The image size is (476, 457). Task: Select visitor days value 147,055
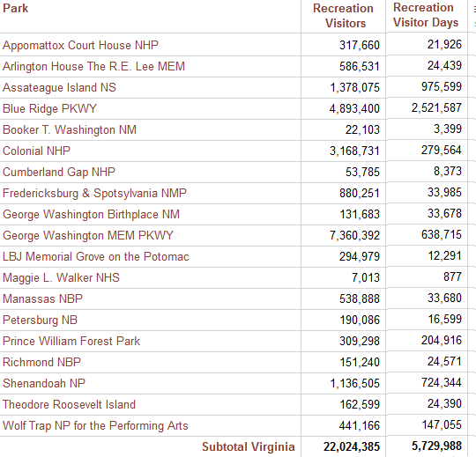442,424
